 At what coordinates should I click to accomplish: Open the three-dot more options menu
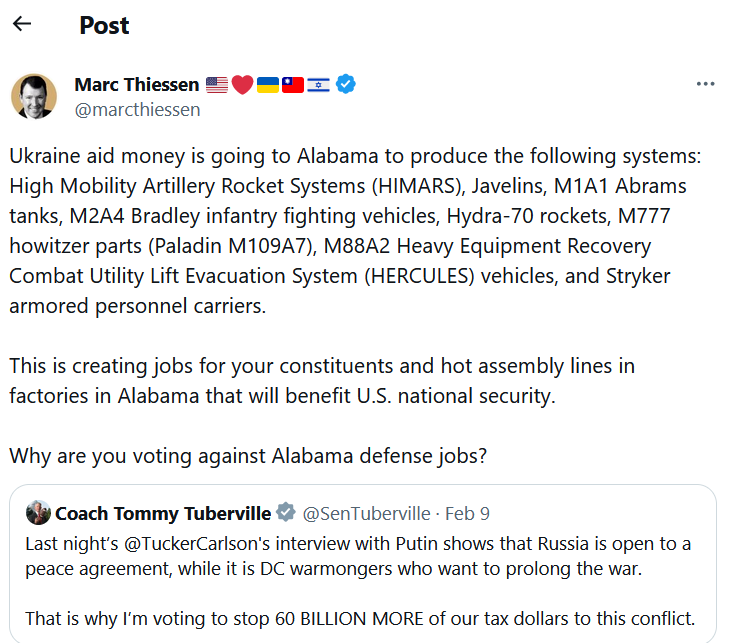coord(705,85)
